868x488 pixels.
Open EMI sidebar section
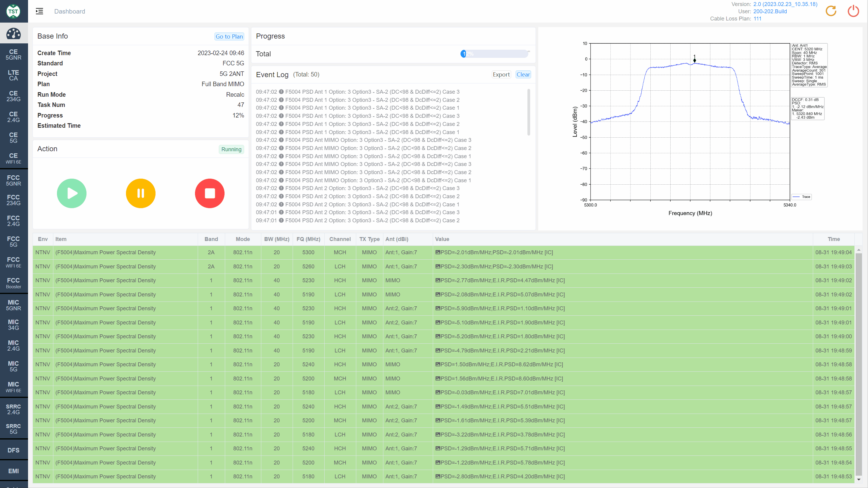click(14, 471)
